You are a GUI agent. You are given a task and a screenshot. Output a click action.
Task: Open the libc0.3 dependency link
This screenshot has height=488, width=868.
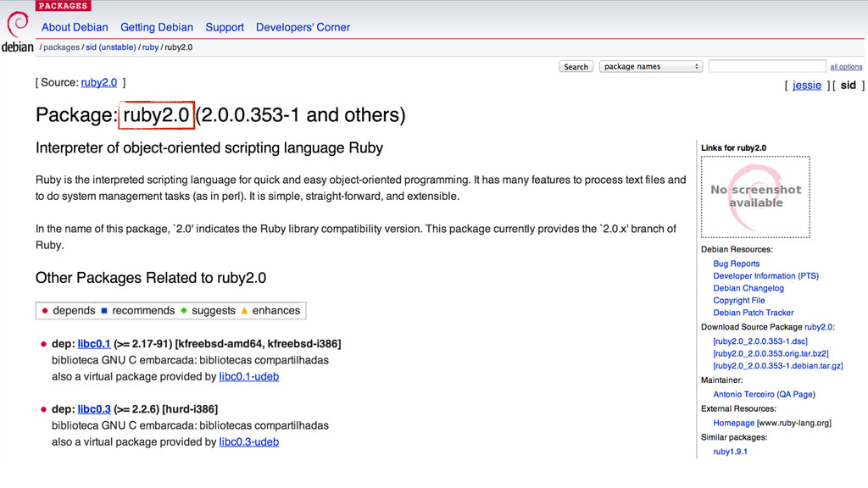[x=94, y=409]
